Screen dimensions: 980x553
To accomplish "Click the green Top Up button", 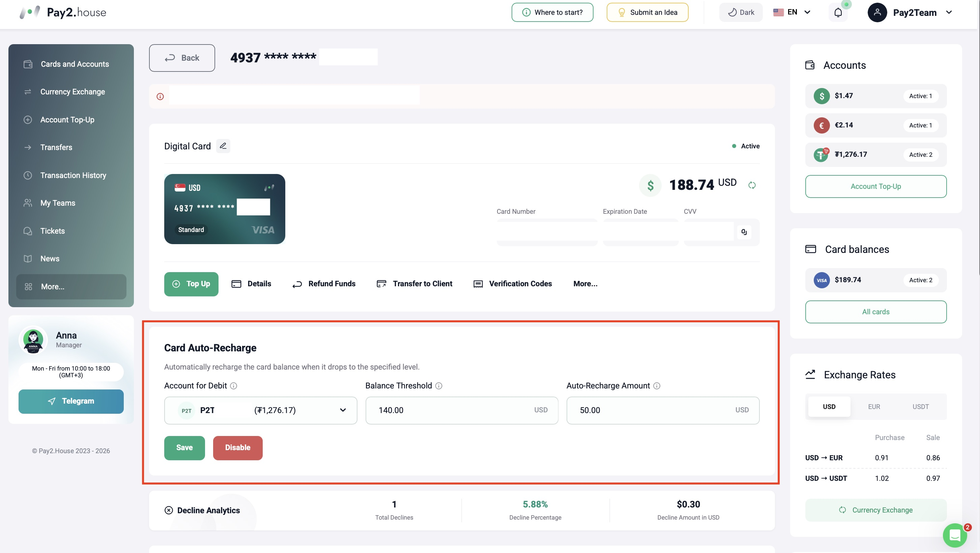I will click(x=191, y=284).
